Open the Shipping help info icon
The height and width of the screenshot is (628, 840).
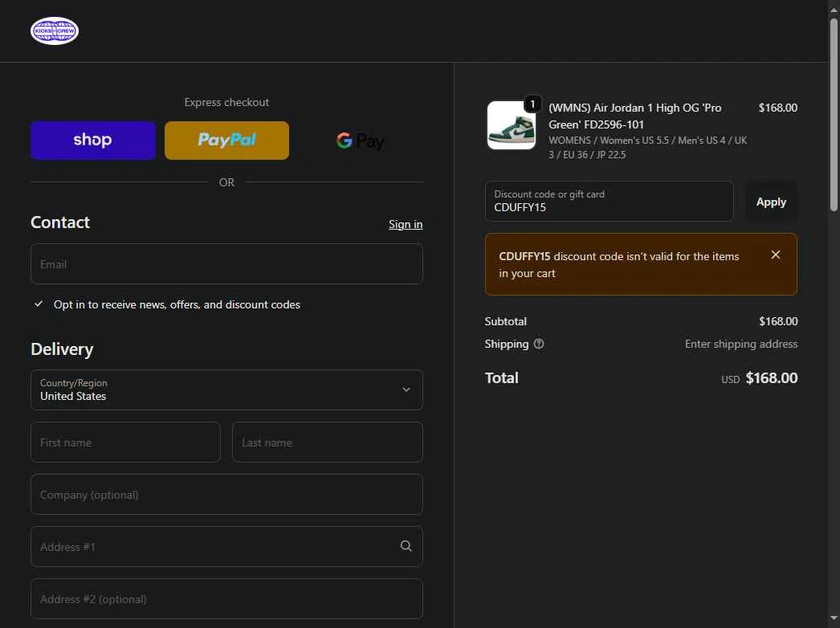point(539,344)
